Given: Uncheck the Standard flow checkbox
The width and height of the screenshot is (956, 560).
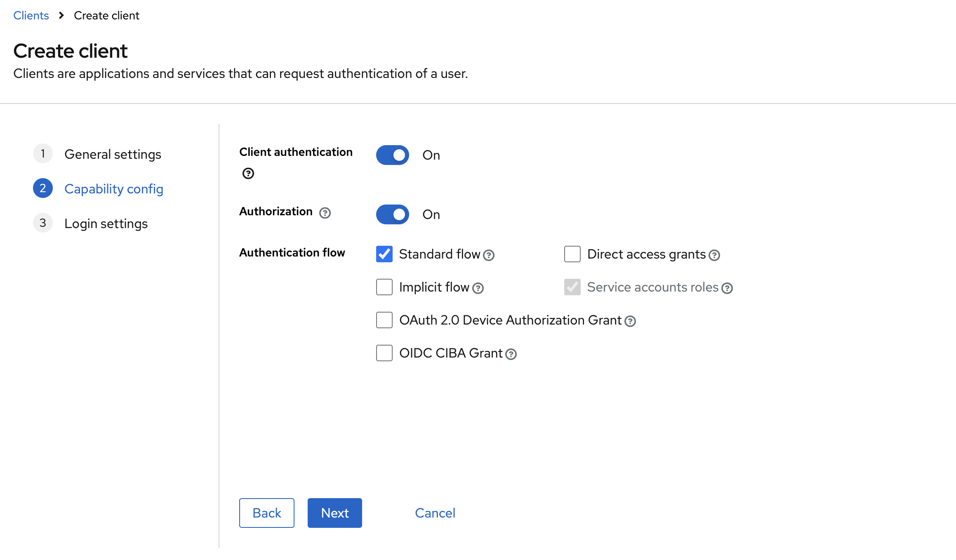Looking at the screenshot, I should [384, 254].
